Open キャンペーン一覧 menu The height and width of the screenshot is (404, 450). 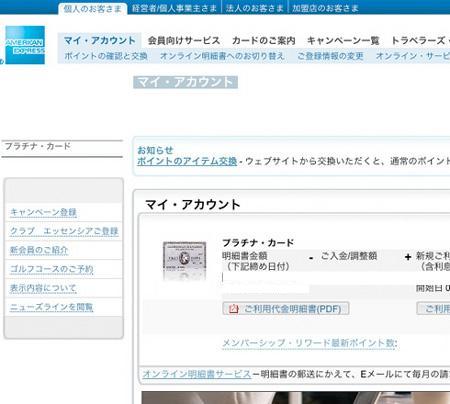click(x=343, y=41)
